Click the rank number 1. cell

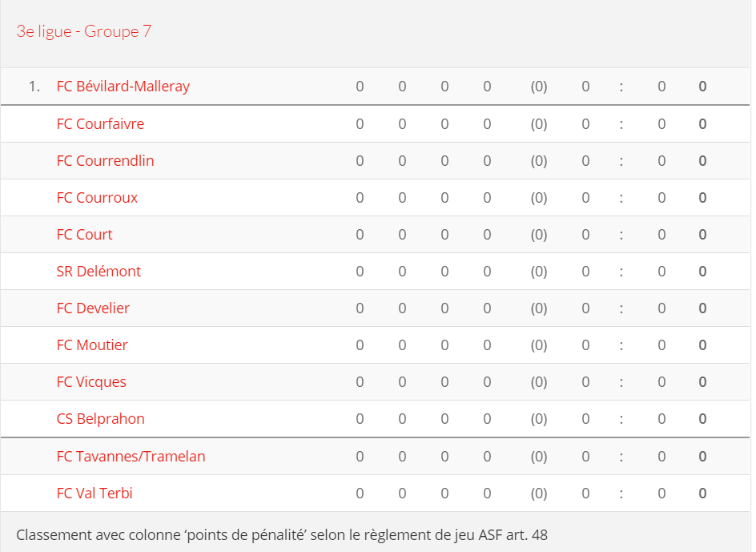coord(34,87)
